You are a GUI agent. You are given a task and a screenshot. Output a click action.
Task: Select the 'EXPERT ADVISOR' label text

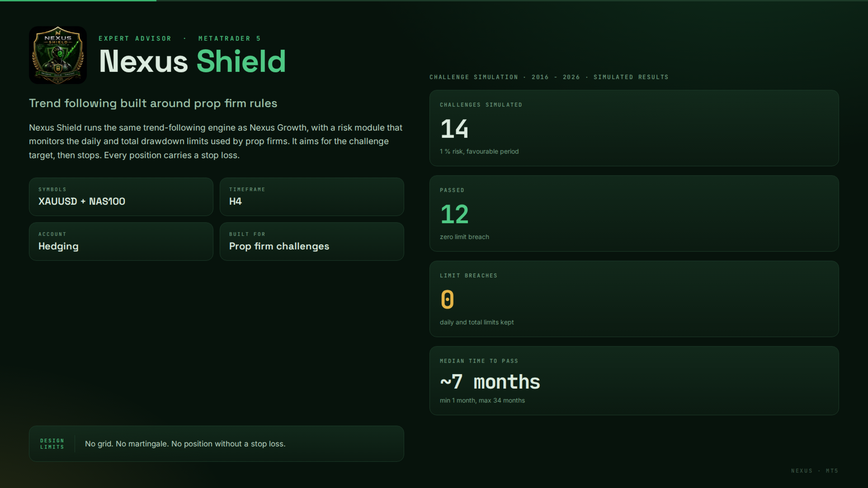(x=135, y=38)
